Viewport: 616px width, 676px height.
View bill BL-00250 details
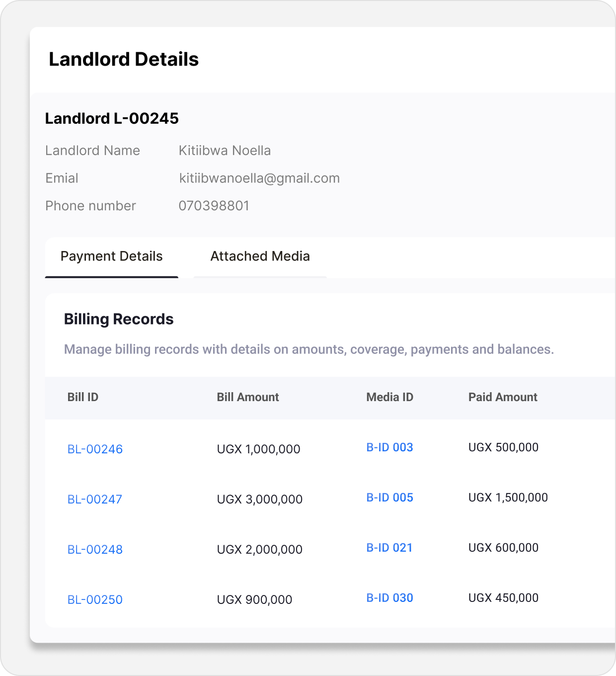95,600
